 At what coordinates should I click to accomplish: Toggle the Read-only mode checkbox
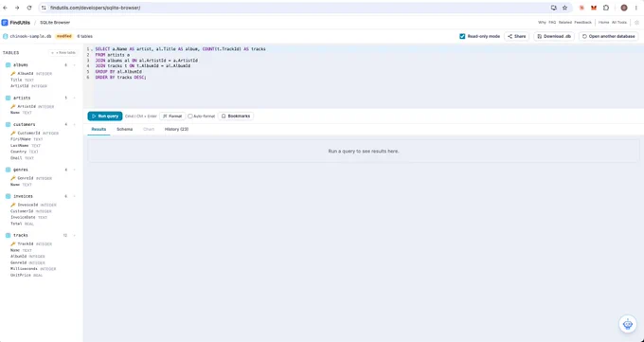click(x=462, y=36)
